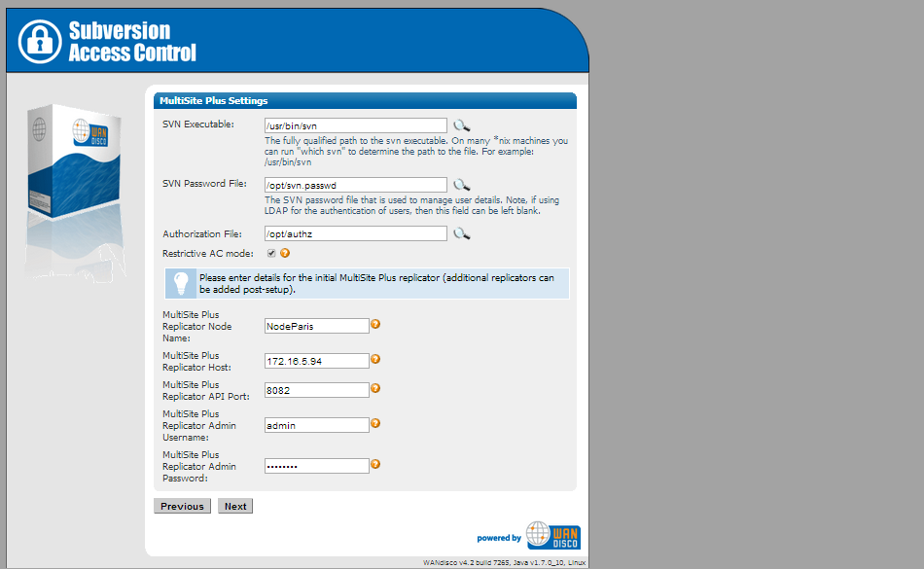The height and width of the screenshot is (569, 924).
Task: Click the MultiSite Plus Settings panel title
Action: (213, 101)
